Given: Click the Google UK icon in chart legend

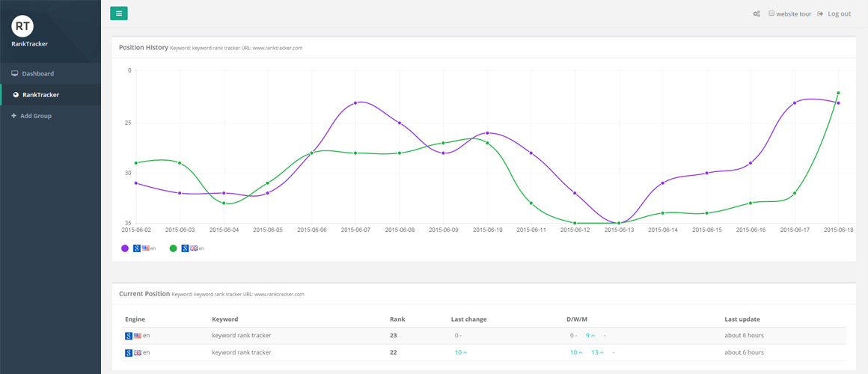Looking at the screenshot, I should (x=185, y=248).
